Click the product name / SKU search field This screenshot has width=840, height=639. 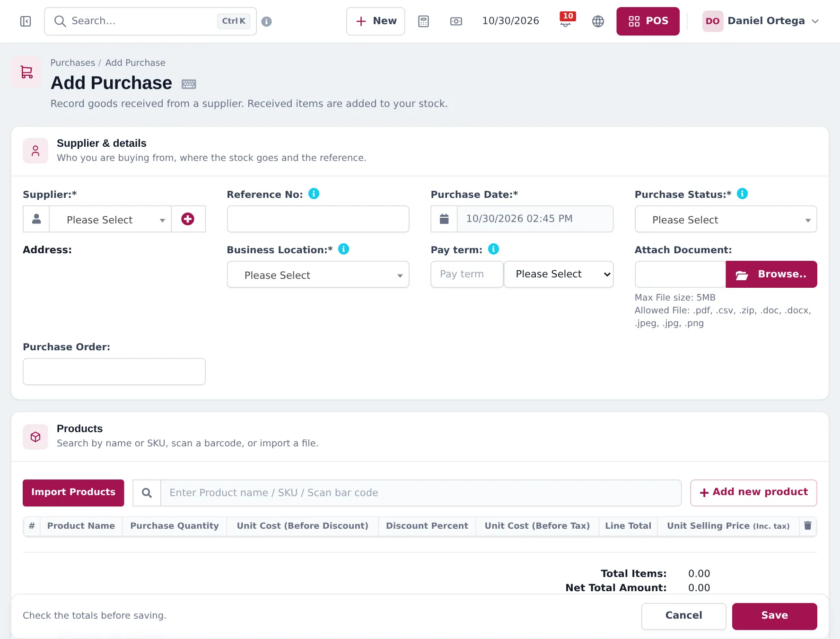(421, 493)
